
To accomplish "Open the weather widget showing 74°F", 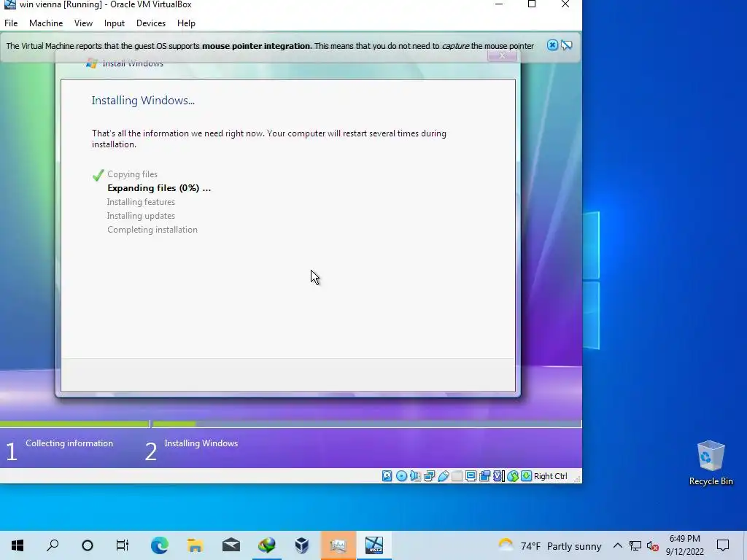I will click(550, 545).
